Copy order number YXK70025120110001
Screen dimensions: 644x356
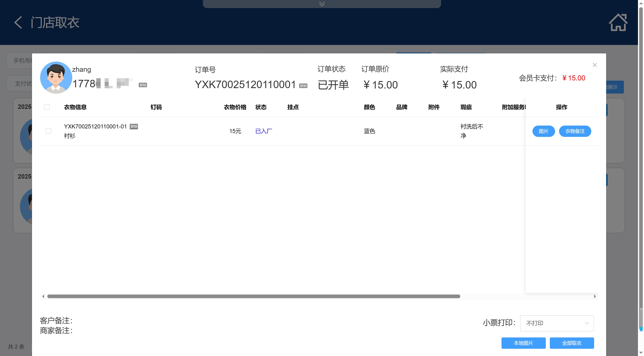303,86
